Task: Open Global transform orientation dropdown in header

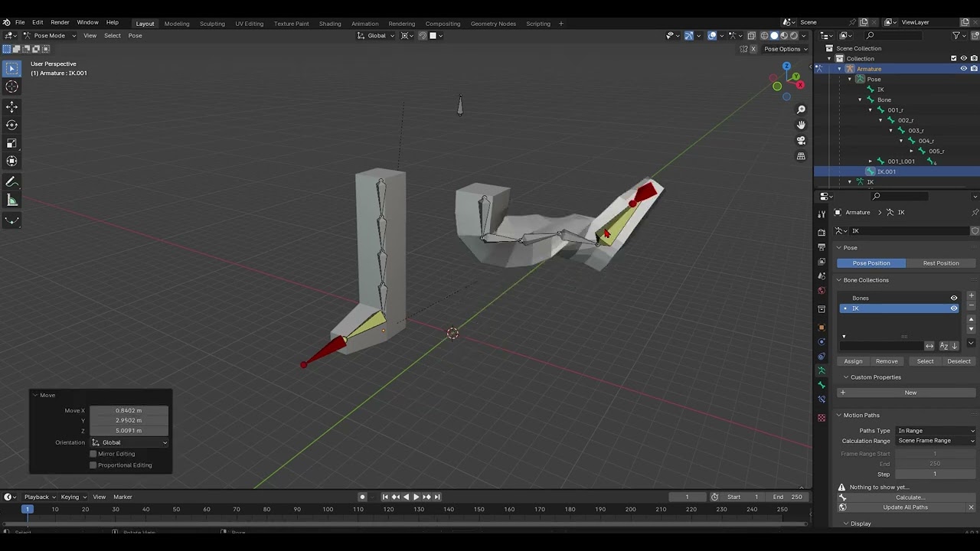Action: pyautogui.click(x=377, y=35)
